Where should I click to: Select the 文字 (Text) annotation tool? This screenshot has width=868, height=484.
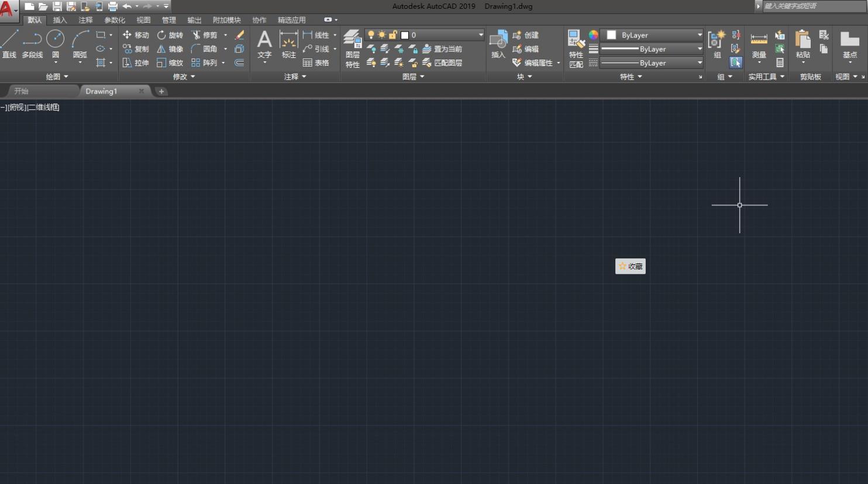click(264, 44)
